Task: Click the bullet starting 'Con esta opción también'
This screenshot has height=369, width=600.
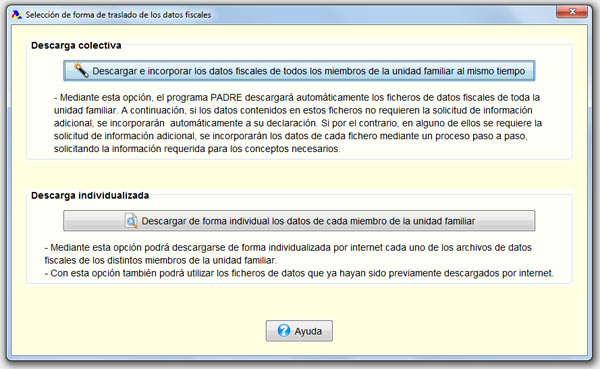Action: tap(299, 273)
